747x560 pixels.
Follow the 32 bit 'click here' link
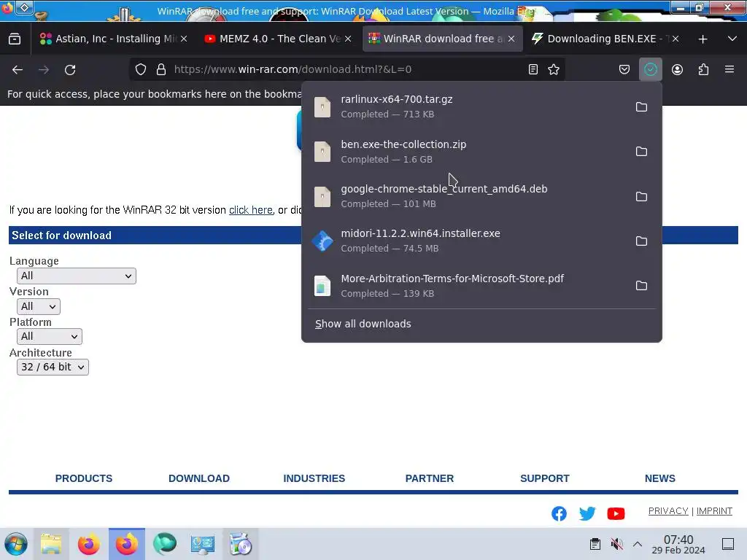tap(251, 210)
